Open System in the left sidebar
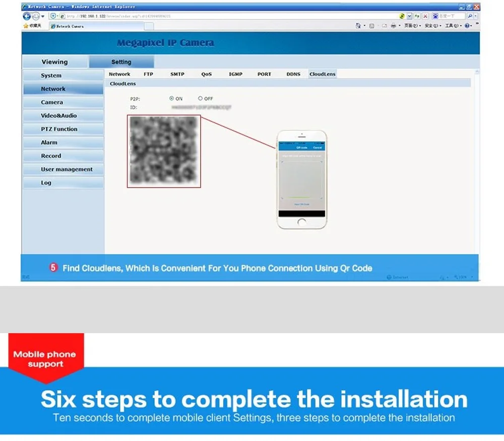 pyautogui.click(x=64, y=75)
